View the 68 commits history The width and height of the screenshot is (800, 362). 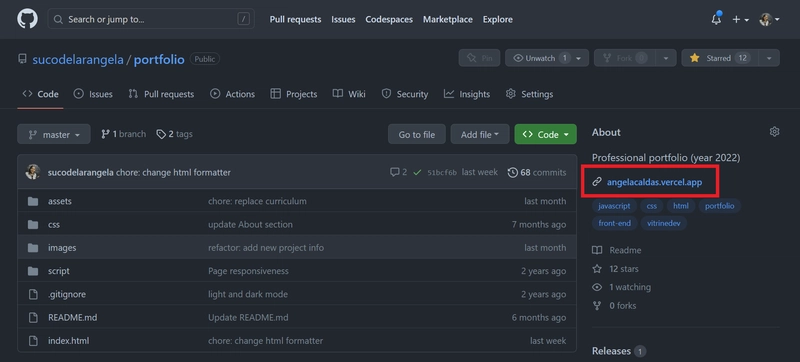pos(537,172)
